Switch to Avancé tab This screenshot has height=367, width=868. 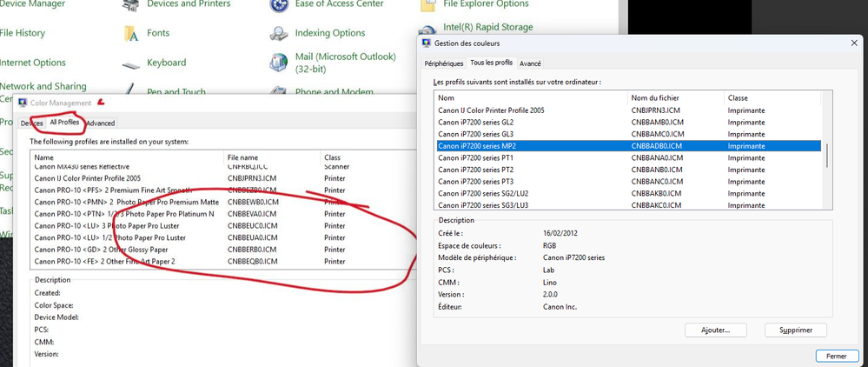pos(530,63)
